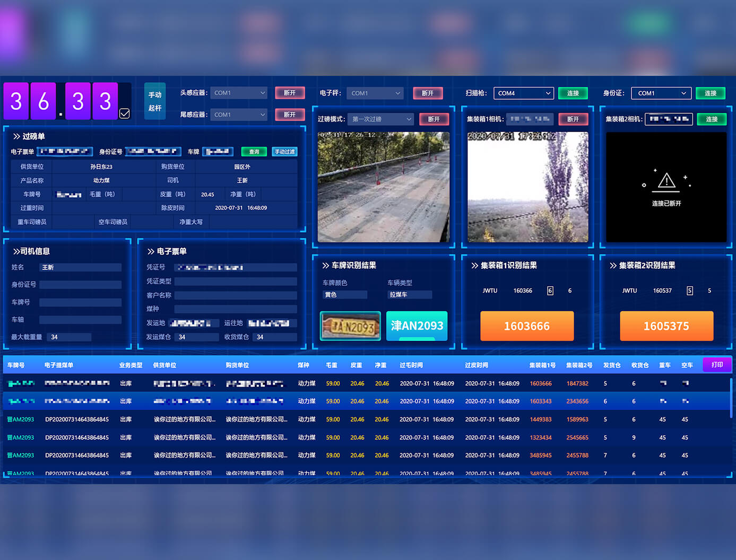Open the 过磅模式 weighing mode dropdown

(380, 119)
